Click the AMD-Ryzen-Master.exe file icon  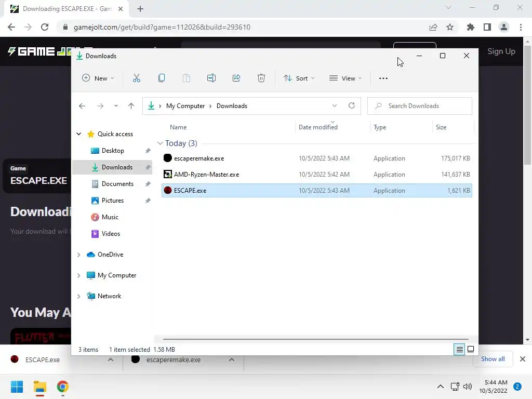(x=168, y=174)
